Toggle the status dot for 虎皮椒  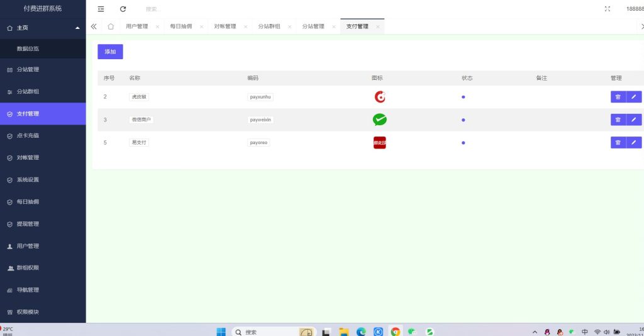click(464, 97)
